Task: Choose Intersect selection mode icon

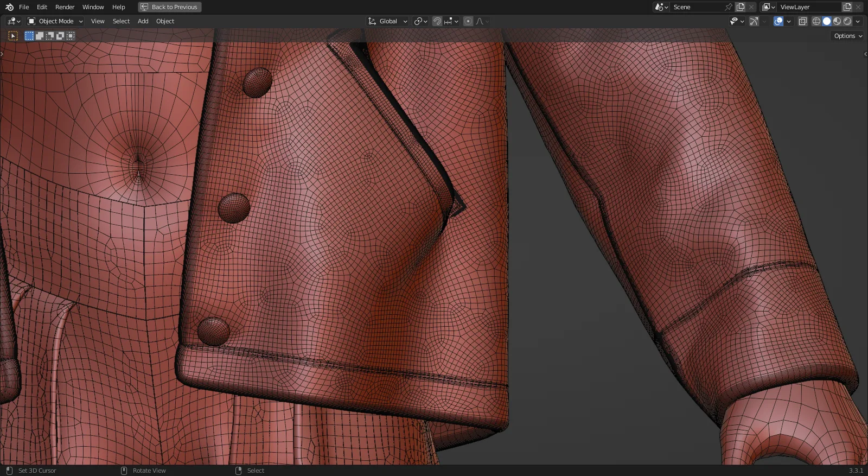Action: [x=71, y=36]
